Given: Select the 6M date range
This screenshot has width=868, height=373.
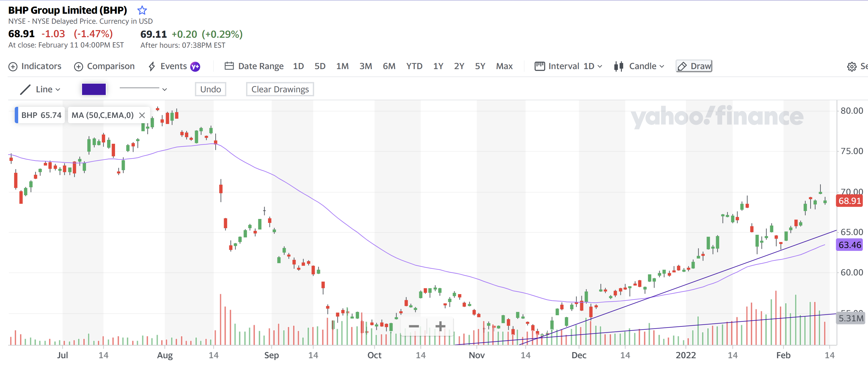Looking at the screenshot, I should point(389,66).
